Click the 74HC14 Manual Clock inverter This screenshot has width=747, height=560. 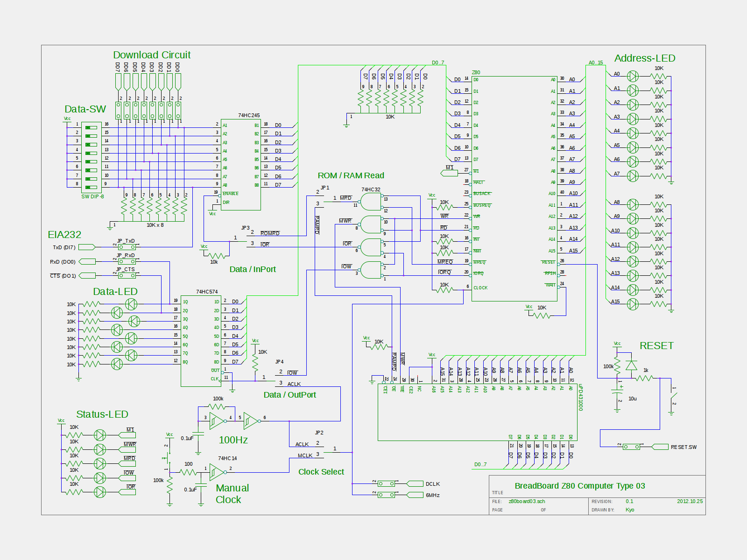(x=217, y=472)
